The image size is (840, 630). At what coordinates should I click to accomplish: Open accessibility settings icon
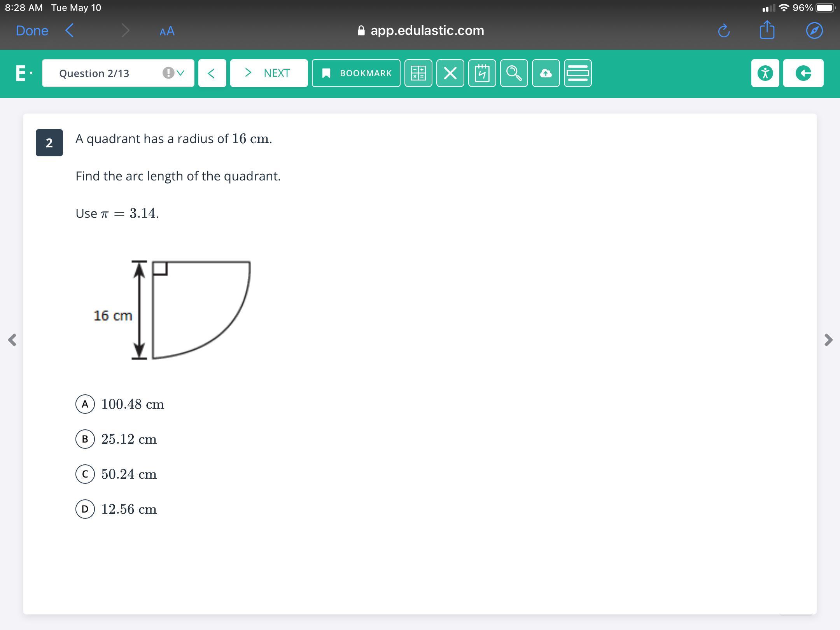[x=765, y=73]
